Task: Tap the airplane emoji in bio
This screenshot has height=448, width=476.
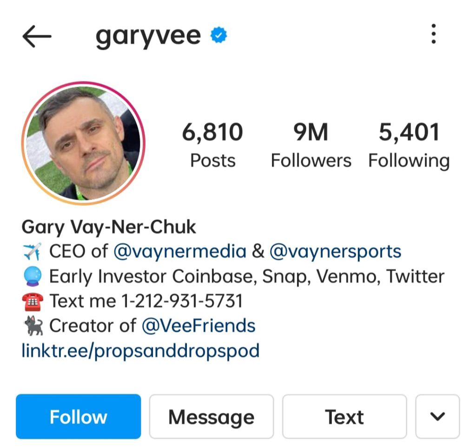Action: pos(32,251)
